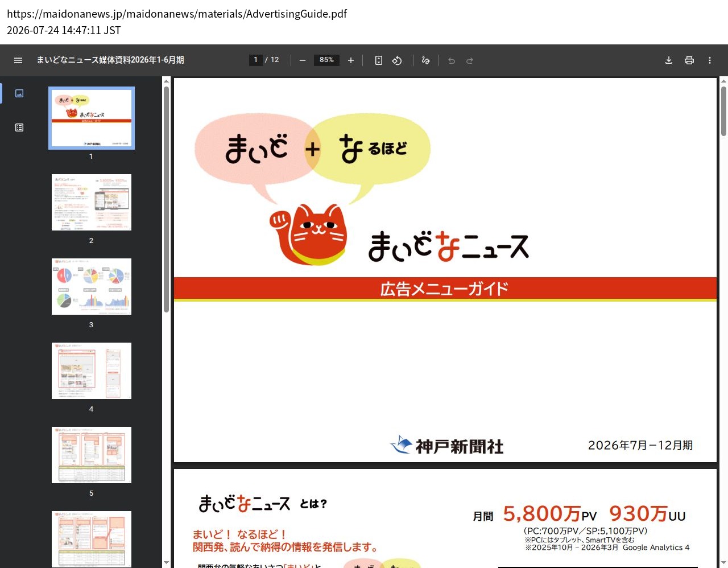The image size is (728, 568).
Task: Toggle the sidebar with hamburger menu icon
Action: pos(18,60)
